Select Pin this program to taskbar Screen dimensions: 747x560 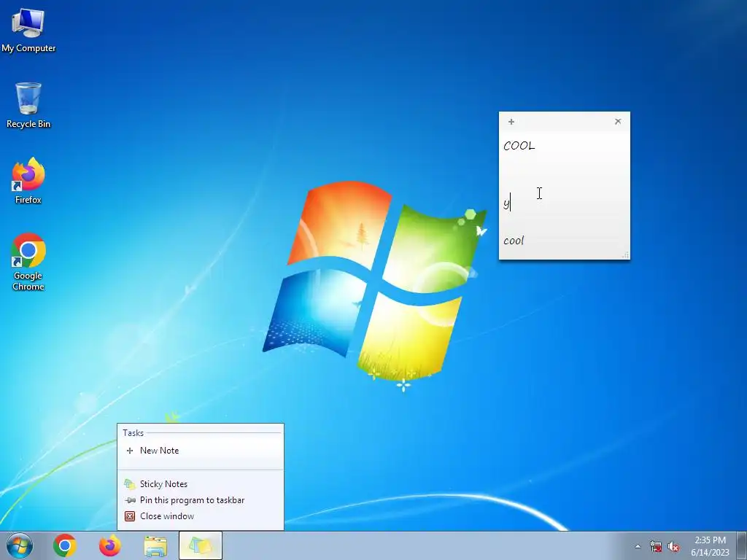click(x=201, y=500)
